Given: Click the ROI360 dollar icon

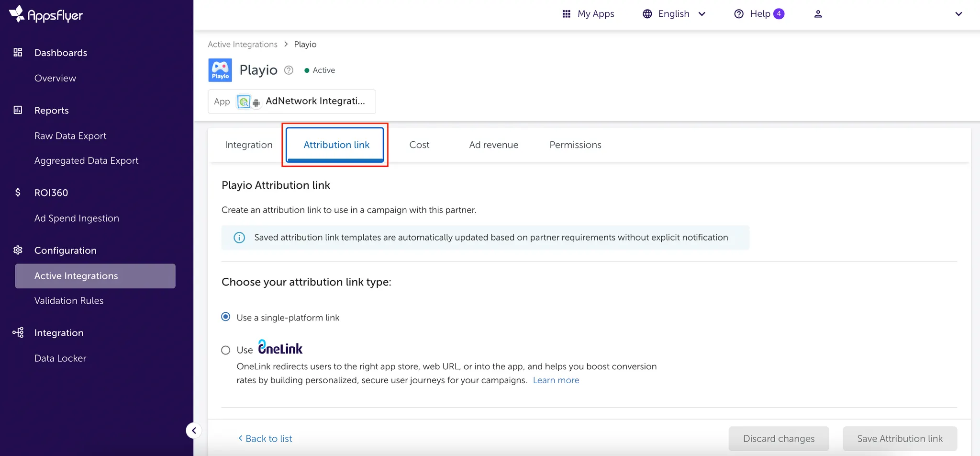Looking at the screenshot, I should (x=18, y=193).
